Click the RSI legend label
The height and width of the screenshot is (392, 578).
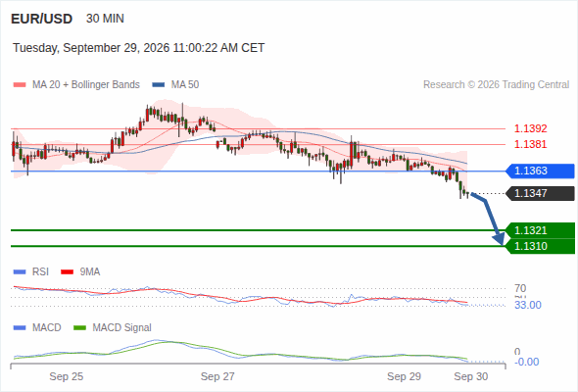tap(40, 272)
